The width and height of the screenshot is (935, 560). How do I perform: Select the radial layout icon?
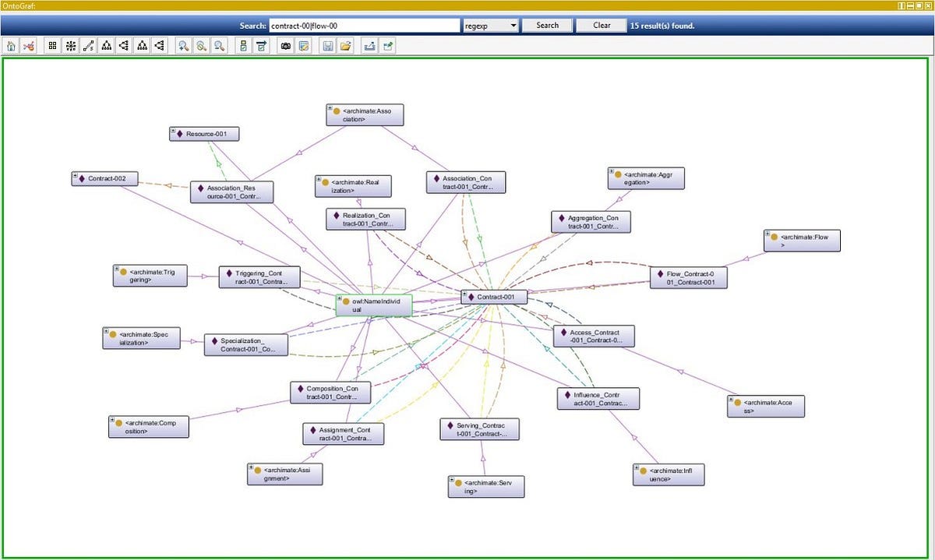[x=70, y=45]
